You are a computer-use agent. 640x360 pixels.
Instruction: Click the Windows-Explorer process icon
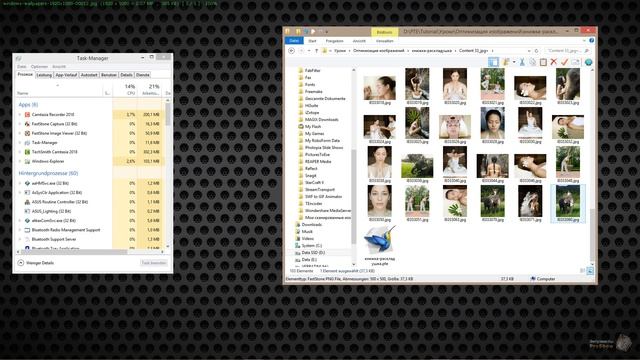(x=27, y=161)
